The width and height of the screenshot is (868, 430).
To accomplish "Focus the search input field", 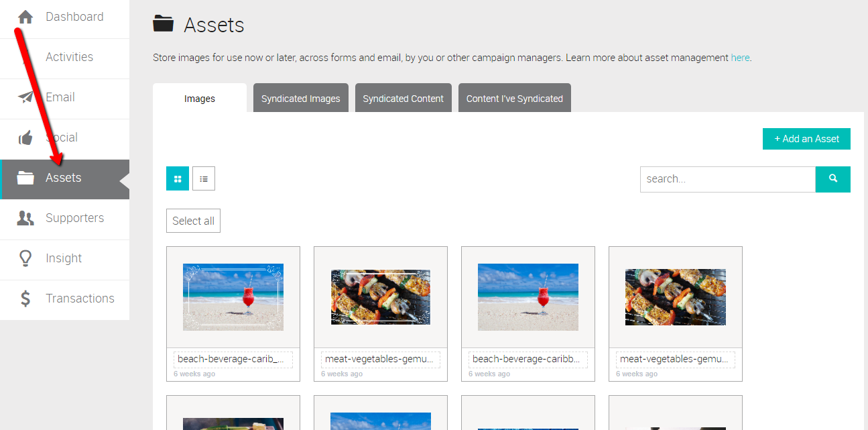I will point(728,179).
